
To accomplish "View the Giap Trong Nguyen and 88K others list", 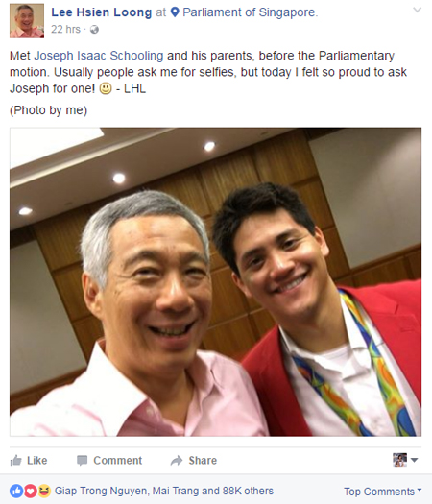I will (x=164, y=491).
